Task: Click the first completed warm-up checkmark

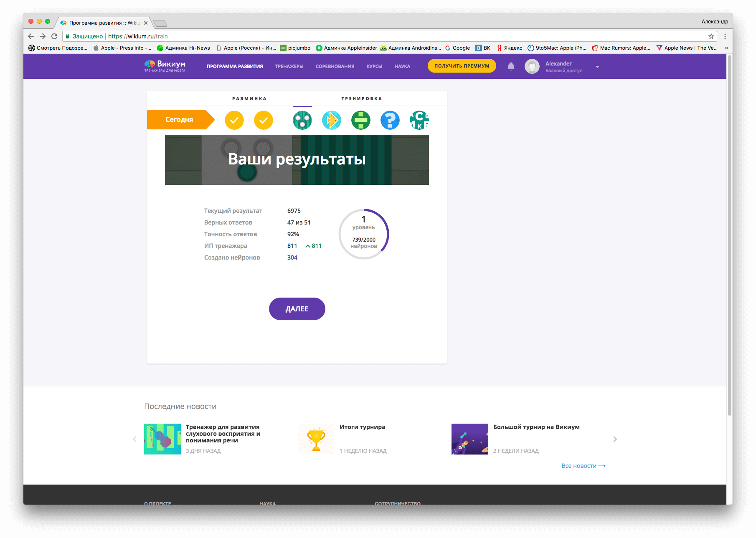Action: (234, 120)
